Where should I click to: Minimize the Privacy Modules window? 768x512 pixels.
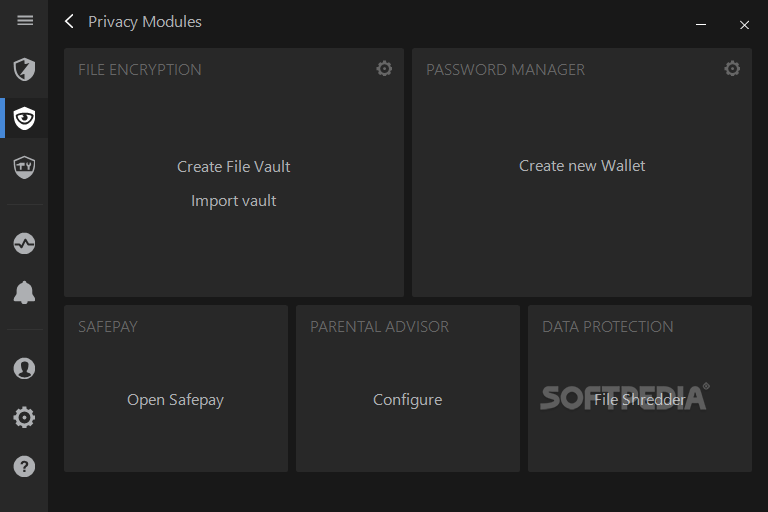(701, 24)
